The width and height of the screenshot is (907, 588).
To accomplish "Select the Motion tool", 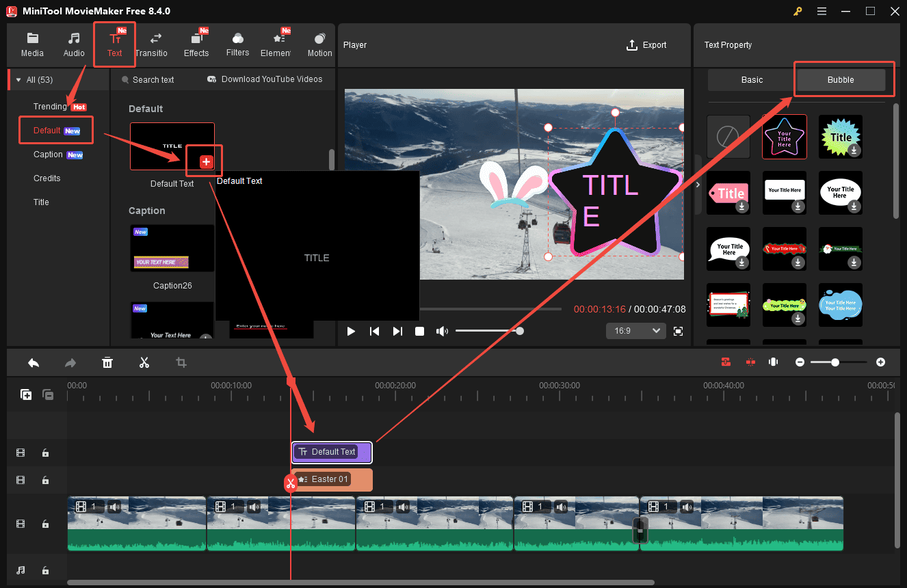I will click(x=319, y=44).
